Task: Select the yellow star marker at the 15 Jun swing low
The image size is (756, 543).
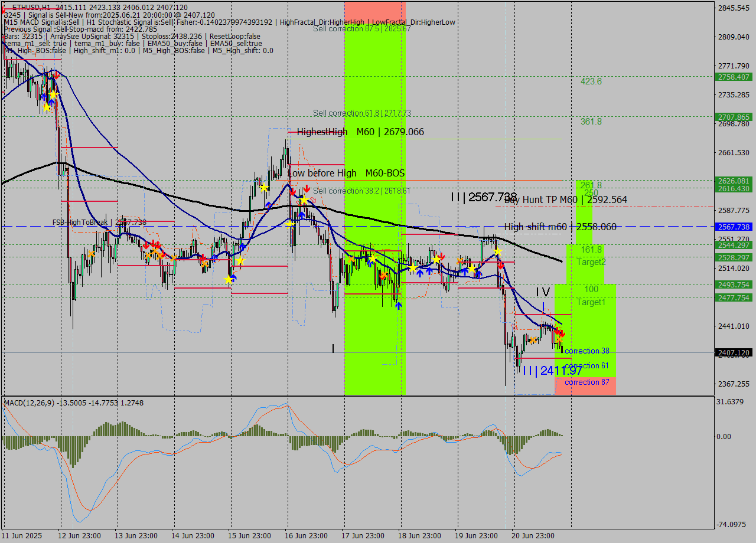Action: click(228, 280)
